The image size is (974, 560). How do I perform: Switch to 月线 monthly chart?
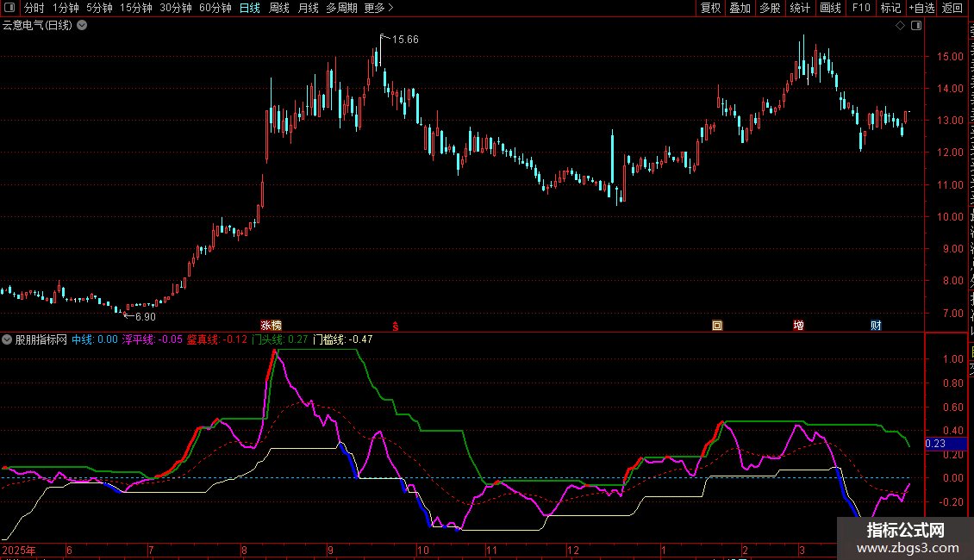pyautogui.click(x=308, y=8)
